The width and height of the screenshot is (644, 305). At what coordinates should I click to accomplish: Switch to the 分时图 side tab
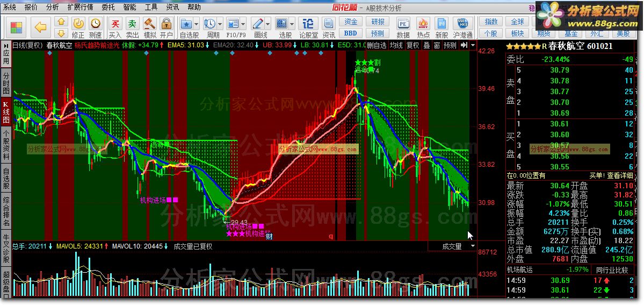pyautogui.click(x=6, y=83)
